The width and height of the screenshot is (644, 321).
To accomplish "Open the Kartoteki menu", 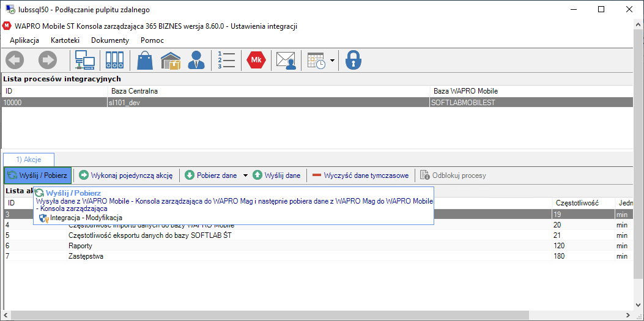I will [x=65, y=40].
